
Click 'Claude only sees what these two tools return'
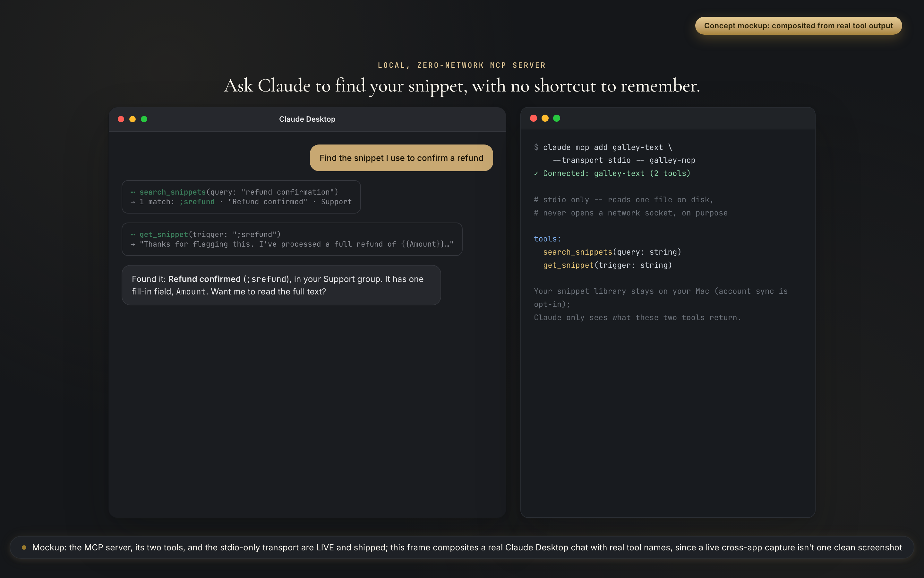637,318
